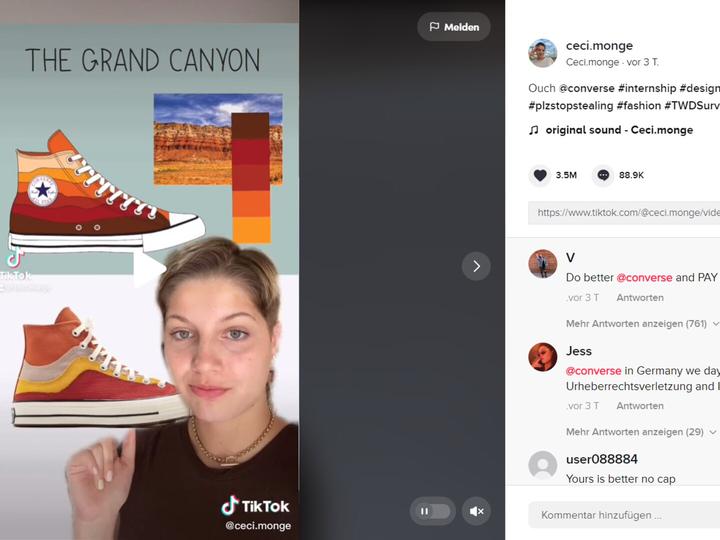This screenshot has height=540, width=720.
Task: Reply to V's comment via Antworten
Action: (640, 298)
